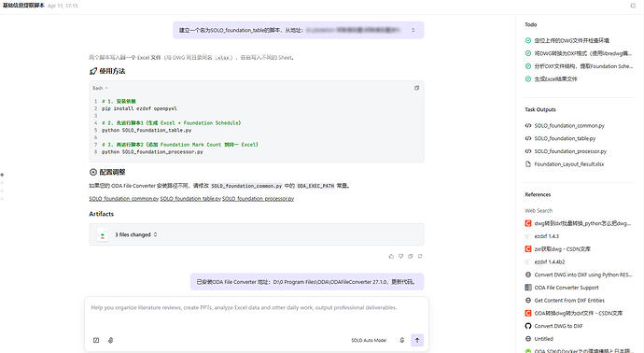This screenshot has height=353, width=644.
Task: Click the icon beside ODA File Converter Support
Action: pyautogui.click(x=528, y=288)
